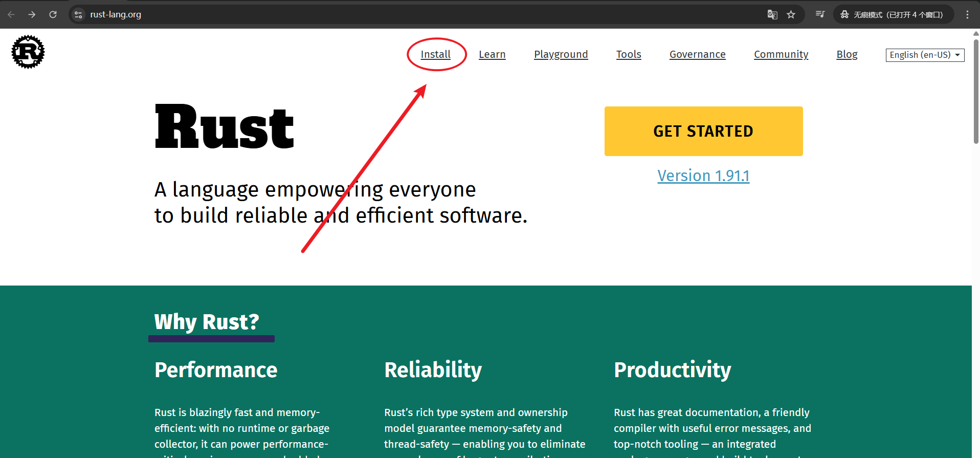
Task: Click the text 'Rust has great documentation, a friendly'
Action: pos(711,412)
